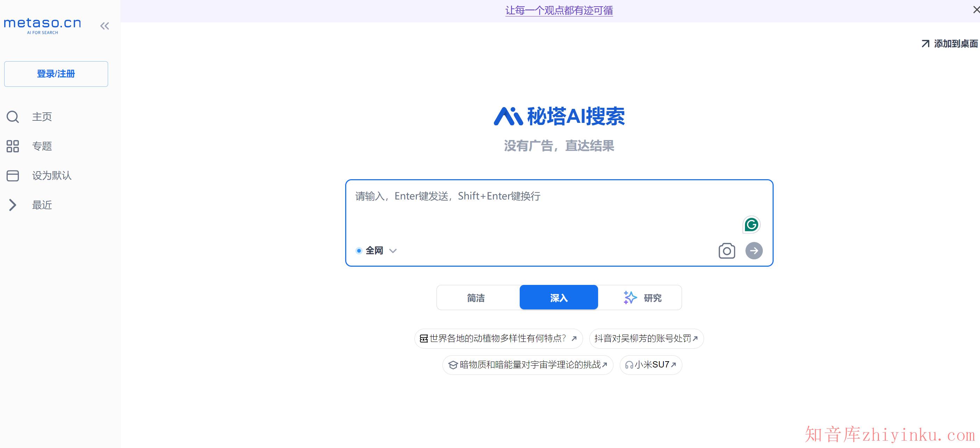Open the 让每一个观点都有迹可循 banner link
Image resolution: width=980 pixels, height=448 pixels.
click(x=559, y=10)
